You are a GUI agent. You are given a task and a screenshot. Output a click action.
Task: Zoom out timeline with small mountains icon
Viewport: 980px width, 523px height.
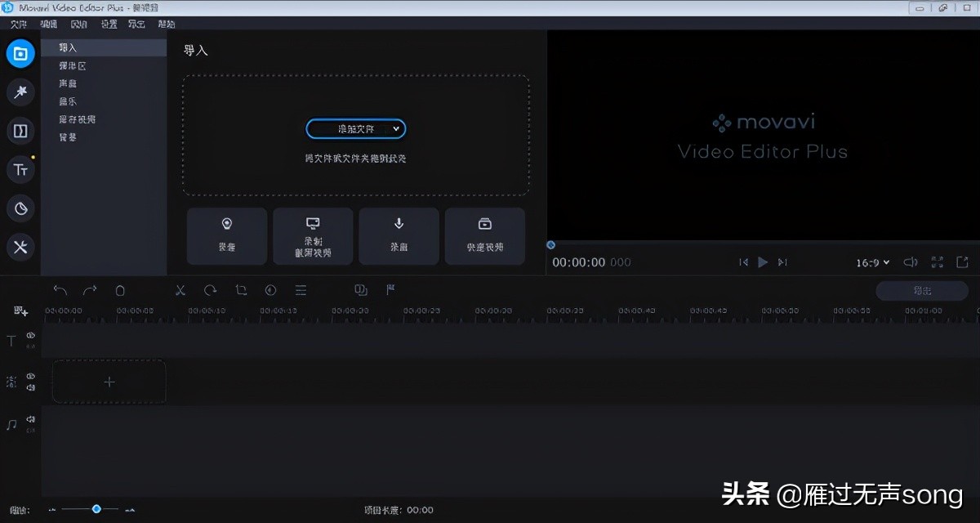(x=52, y=510)
